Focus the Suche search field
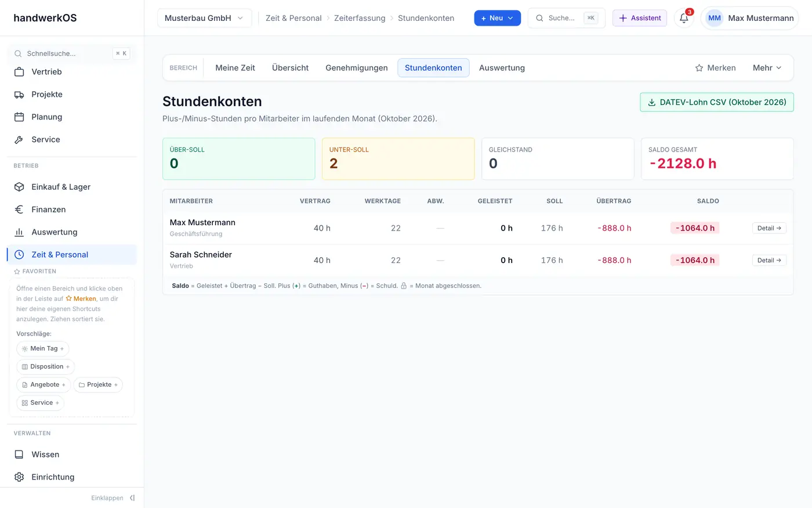Screen dimensions: 812x508 pyautogui.click(x=566, y=18)
